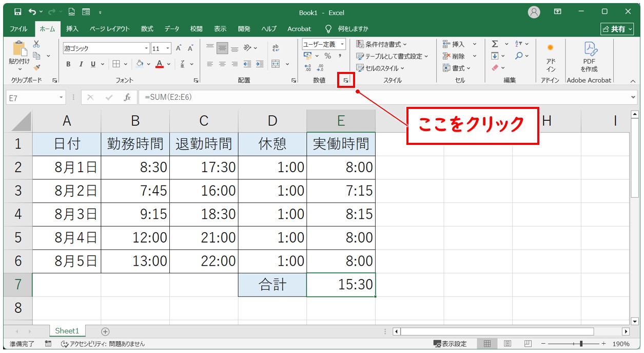Image resolution: width=644 pixels, height=353 pixels.
Task: Switch to the 表示 tab
Action: [220, 29]
